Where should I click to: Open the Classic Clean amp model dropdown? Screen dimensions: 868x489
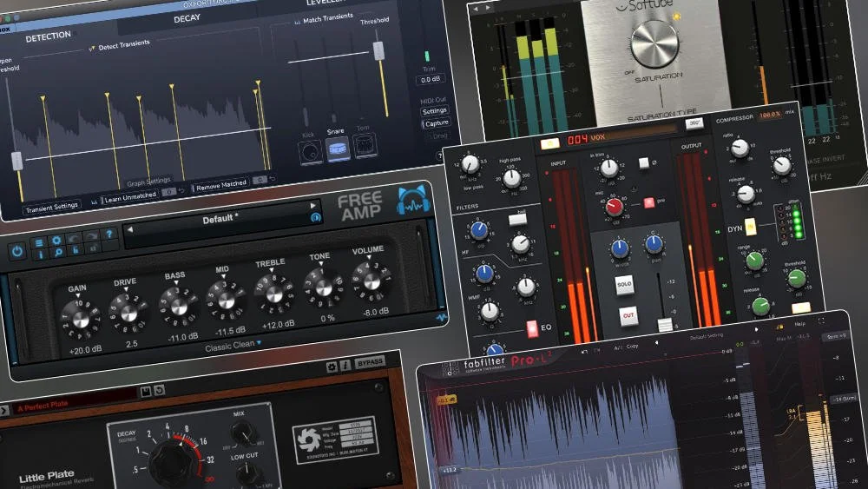pos(233,346)
